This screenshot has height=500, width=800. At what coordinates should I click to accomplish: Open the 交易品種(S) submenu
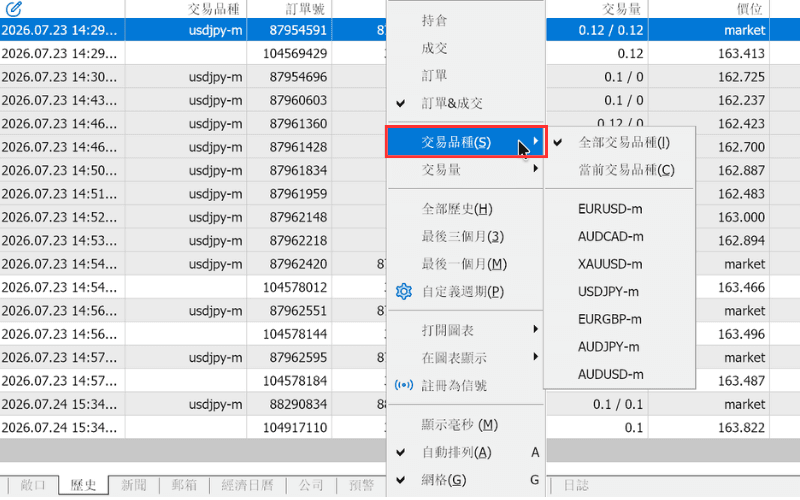(x=466, y=142)
